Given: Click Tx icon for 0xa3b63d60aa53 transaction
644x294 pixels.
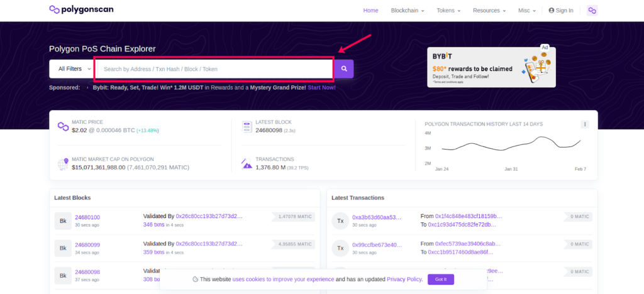Looking at the screenshot, I should 340,221.
